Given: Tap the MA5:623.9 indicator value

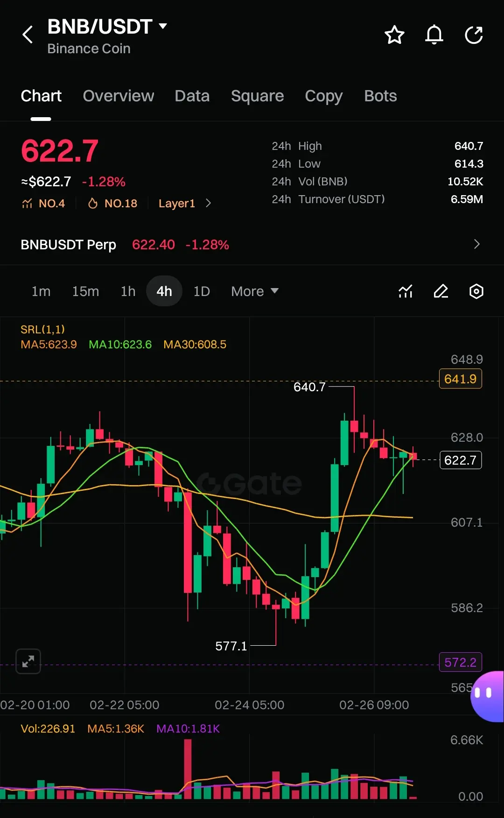Looking at the screenshot, I should click(x=49, y=345).
